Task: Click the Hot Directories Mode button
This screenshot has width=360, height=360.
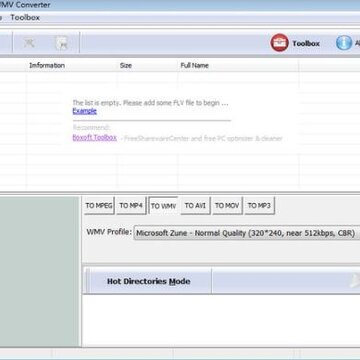Action: (149, 281)
